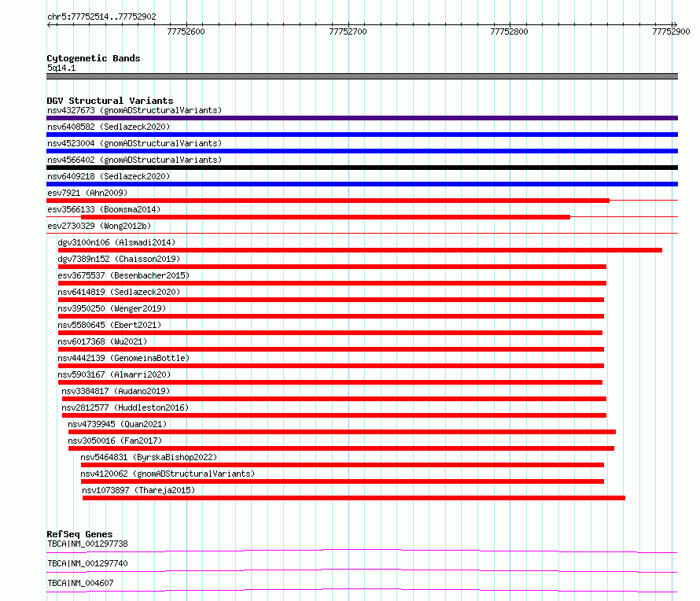Click the blue bar under nsv6408582
Viewport: 700px width, 601px height.
362,135
